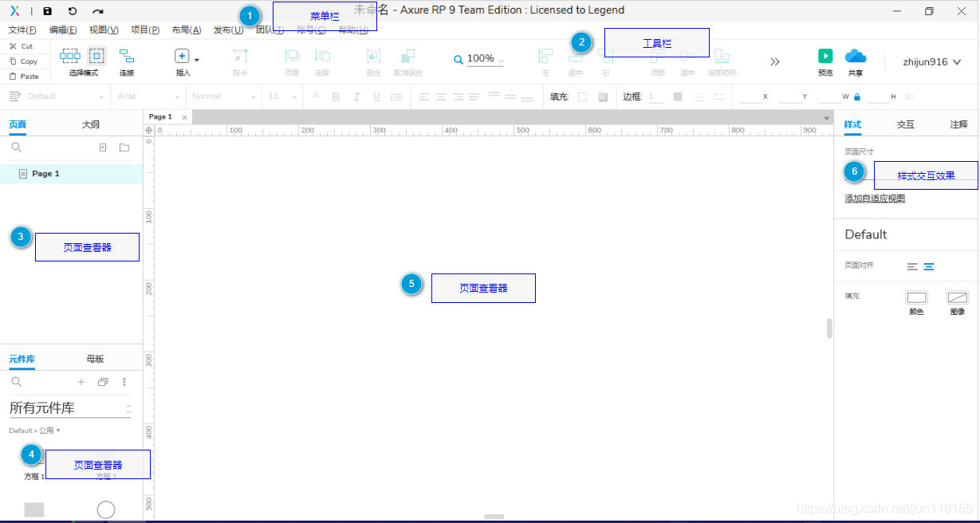Select page align left option
Viewport: 980px width, 523px height.
(x=912, y=266)
